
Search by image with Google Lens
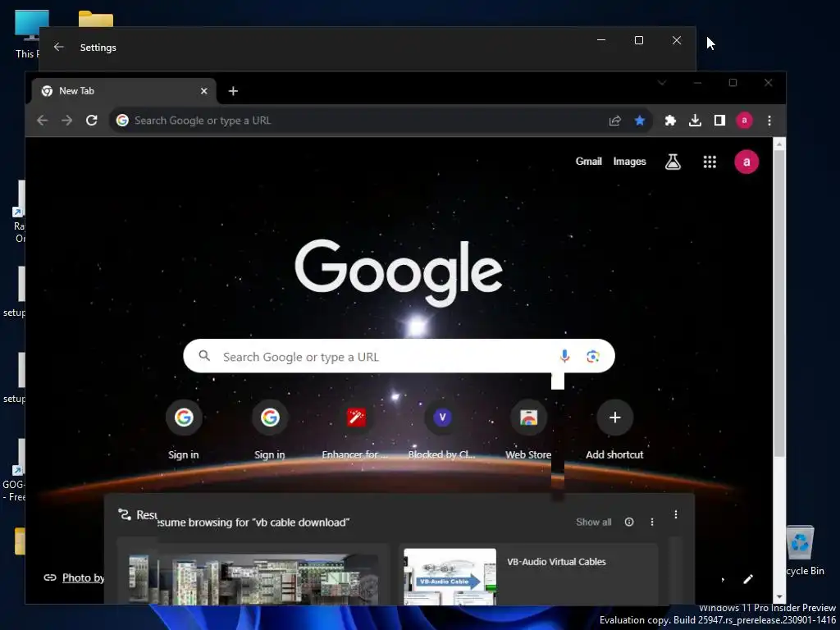pos(592,356)
